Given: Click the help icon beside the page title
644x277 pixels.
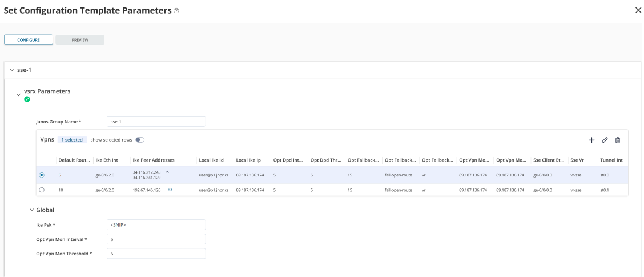Looking at the screenshot, I should [176, 11].
